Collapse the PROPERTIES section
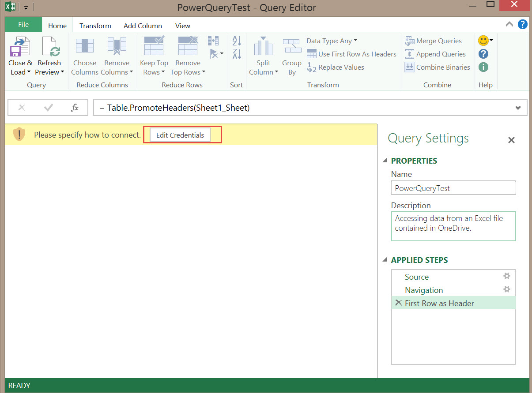 point(385,161)
